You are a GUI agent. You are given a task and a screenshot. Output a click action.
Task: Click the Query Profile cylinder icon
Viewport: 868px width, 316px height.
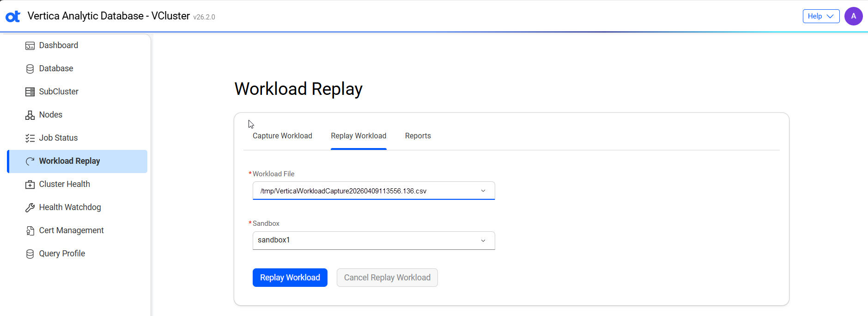click(x=30, y=254)
